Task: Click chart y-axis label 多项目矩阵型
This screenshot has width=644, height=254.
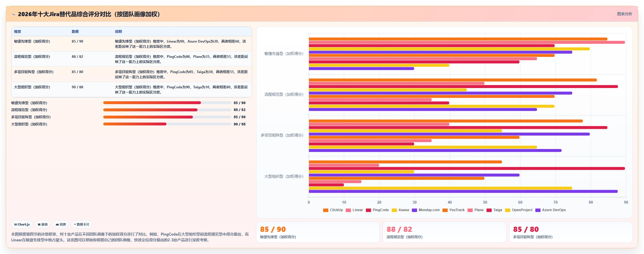Action: (282, 135)
